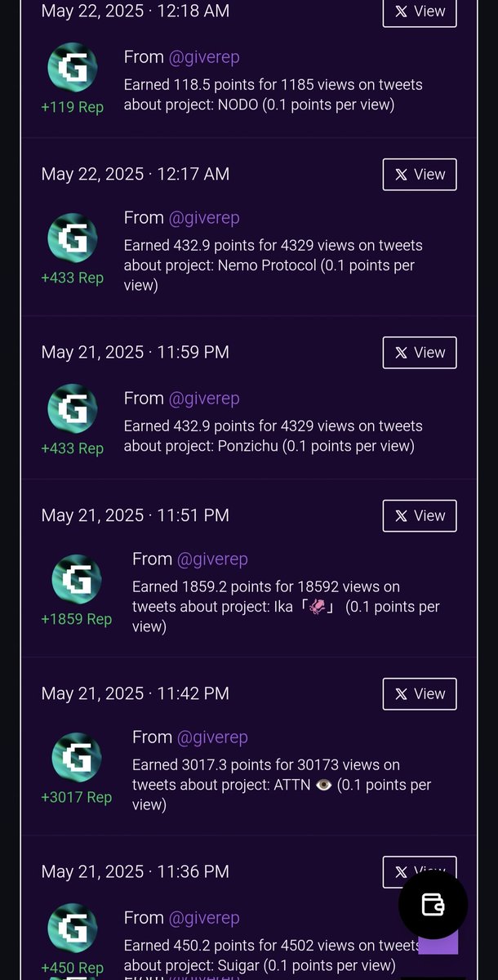This screenshot has width=498, height=980.
Task: Open @giverep link in Suigar entry
Action: 204,918
